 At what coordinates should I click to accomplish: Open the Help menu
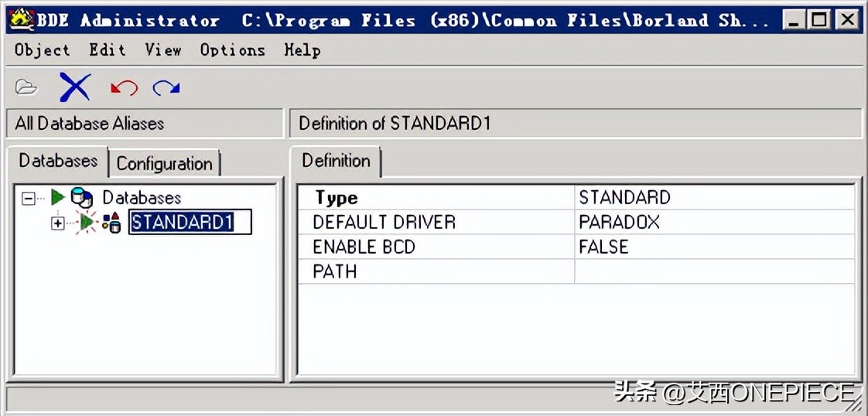coord(302,50)
